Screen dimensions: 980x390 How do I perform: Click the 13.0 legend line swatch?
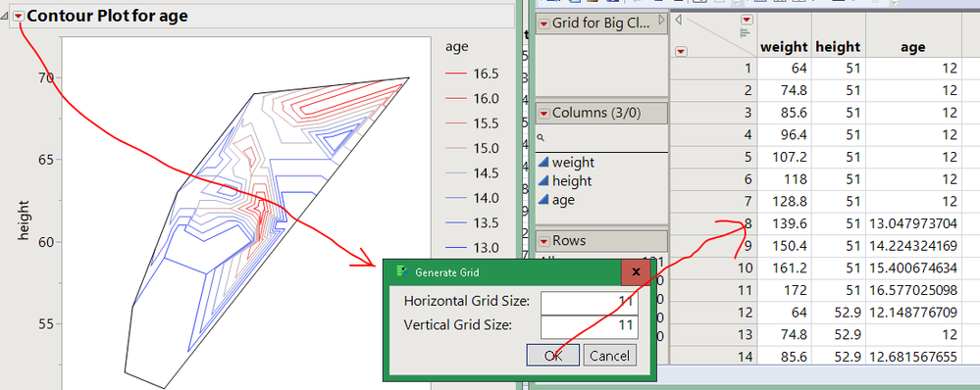coord(455,248)
